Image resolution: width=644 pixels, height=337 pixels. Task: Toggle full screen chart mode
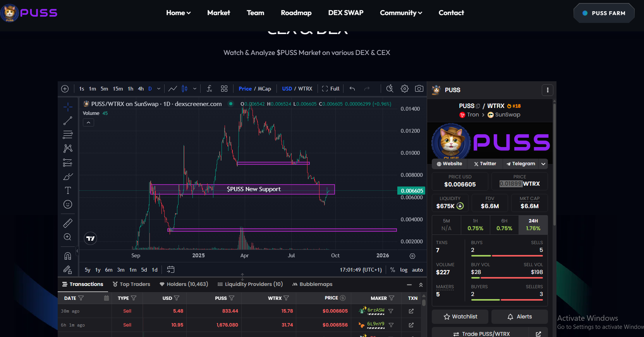(331, 89)
